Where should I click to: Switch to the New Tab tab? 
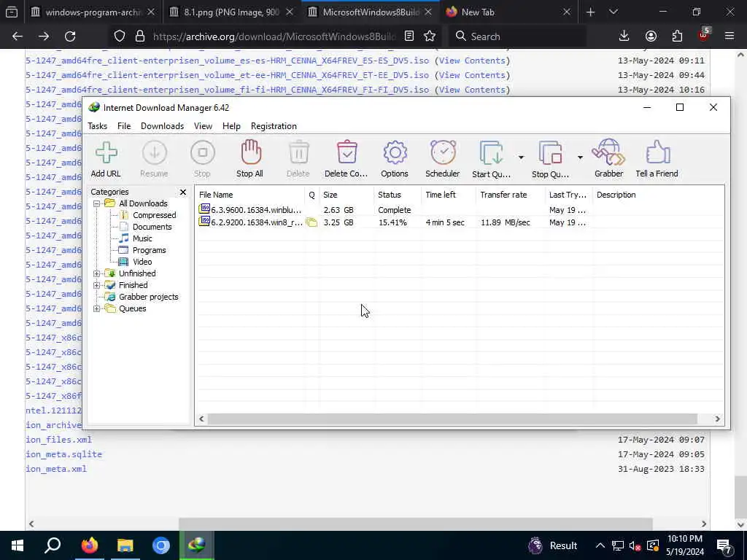(508, 12)
